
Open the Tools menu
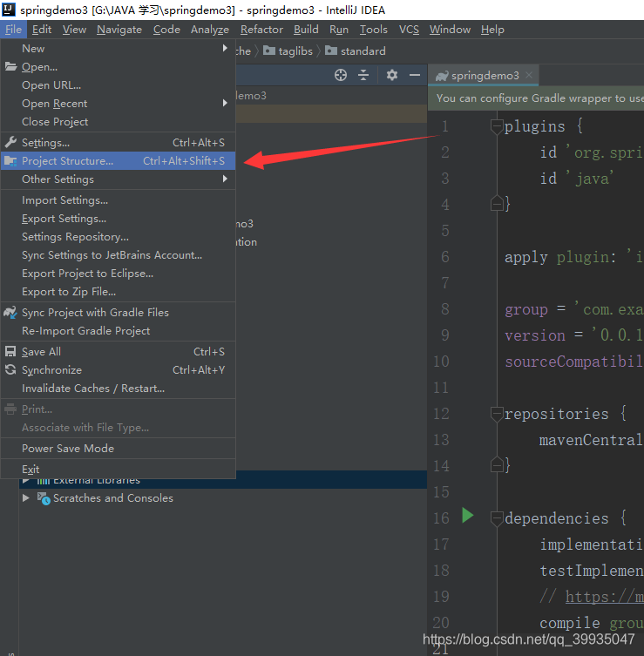tap(374, 30)
